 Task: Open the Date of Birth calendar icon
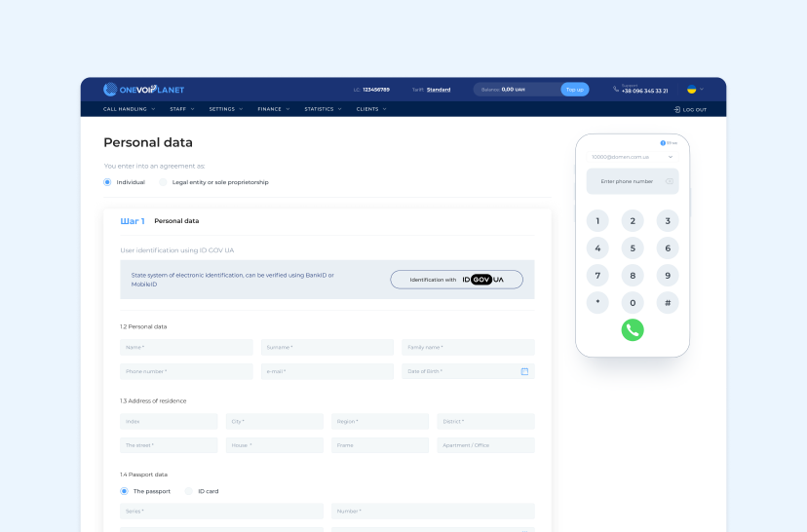pos(524,371)
